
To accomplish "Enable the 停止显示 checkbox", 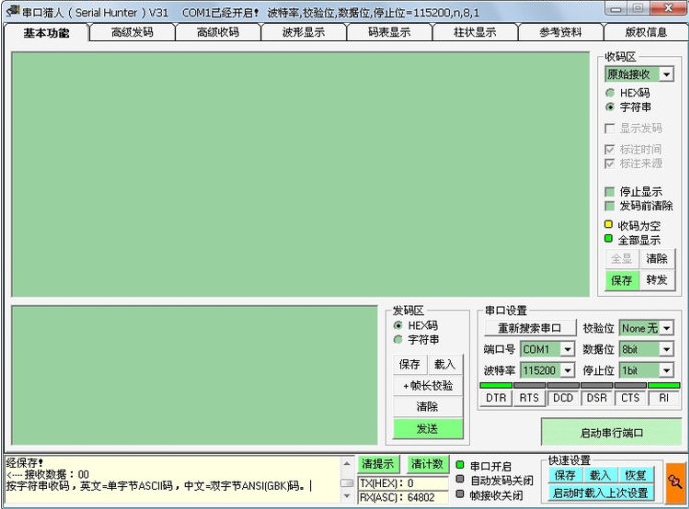I will [x=609, y=192].
